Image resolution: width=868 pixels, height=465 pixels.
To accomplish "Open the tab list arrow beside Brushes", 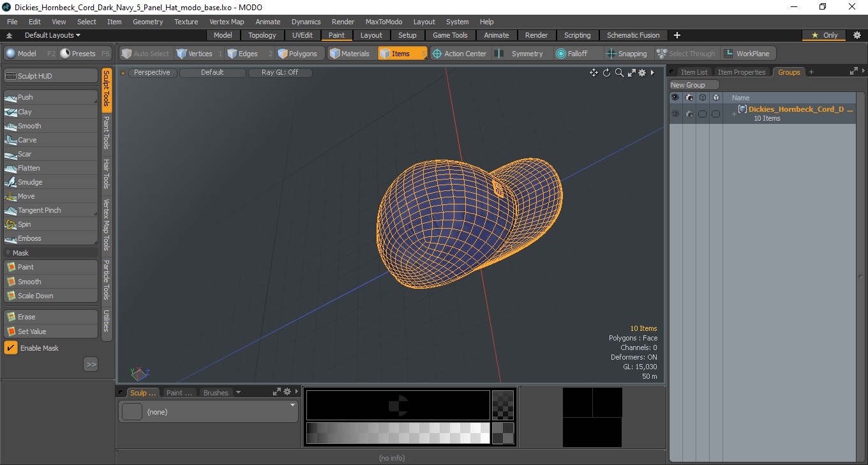I will [x=238, y=392].
